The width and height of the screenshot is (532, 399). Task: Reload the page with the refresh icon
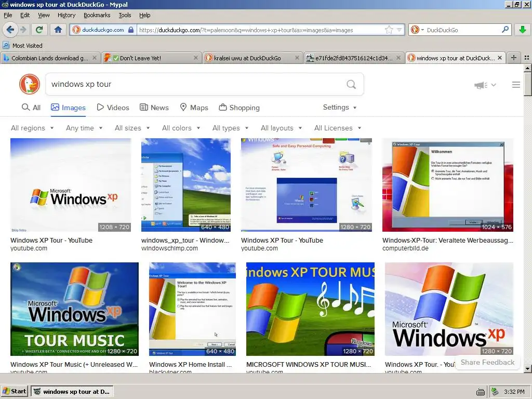(x=39, y=30)
